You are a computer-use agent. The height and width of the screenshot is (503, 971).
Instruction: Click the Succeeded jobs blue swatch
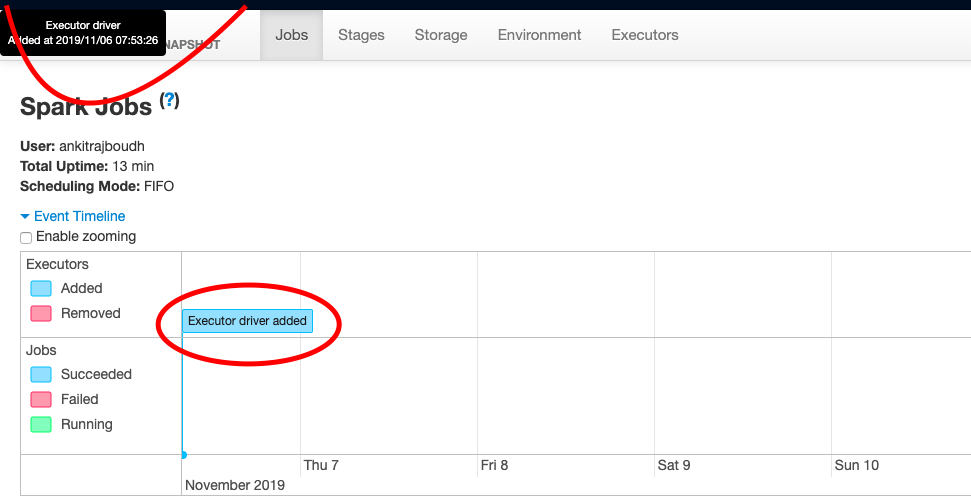tap(41, 375)
